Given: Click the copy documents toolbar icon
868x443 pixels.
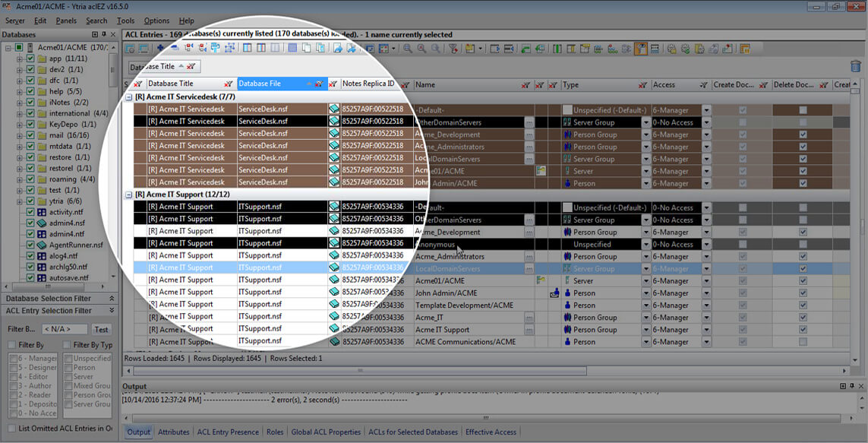Looking at the screenshot, I should coord(306,48).
